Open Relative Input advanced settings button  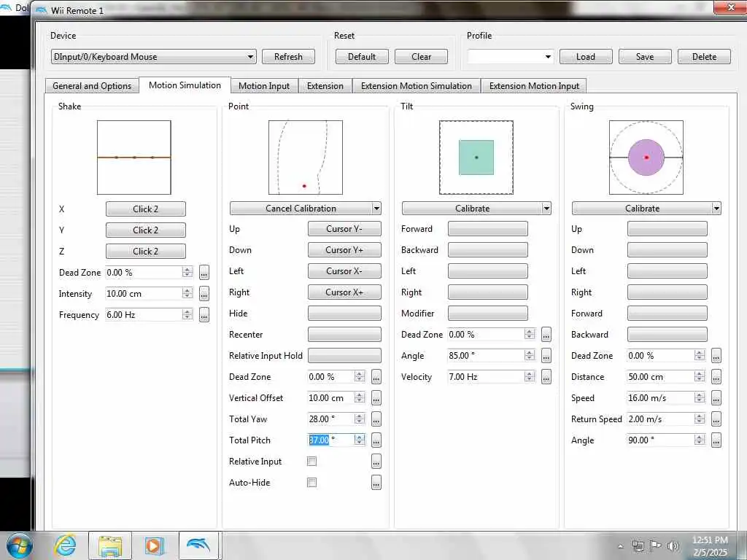point(376,461)
